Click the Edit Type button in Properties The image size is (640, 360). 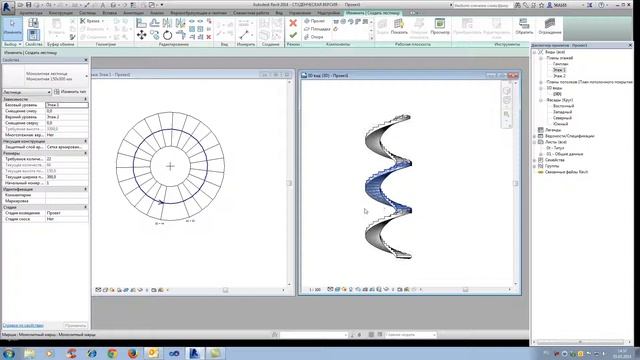tap(70, 92)
